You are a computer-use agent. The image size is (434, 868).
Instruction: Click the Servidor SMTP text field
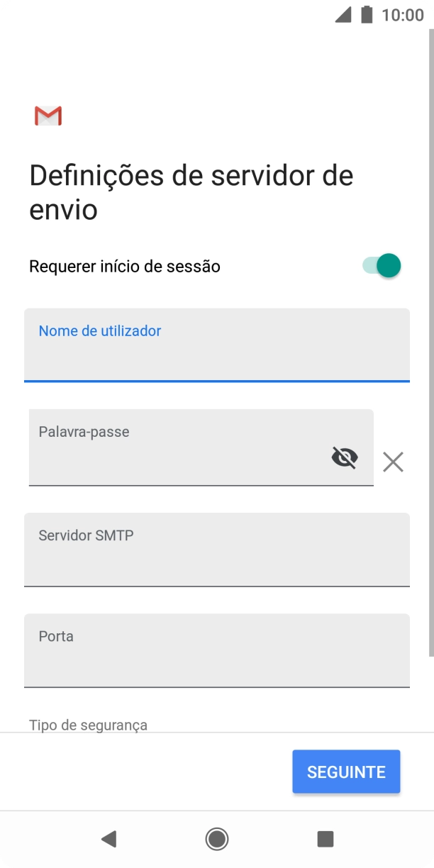point(216,550)
